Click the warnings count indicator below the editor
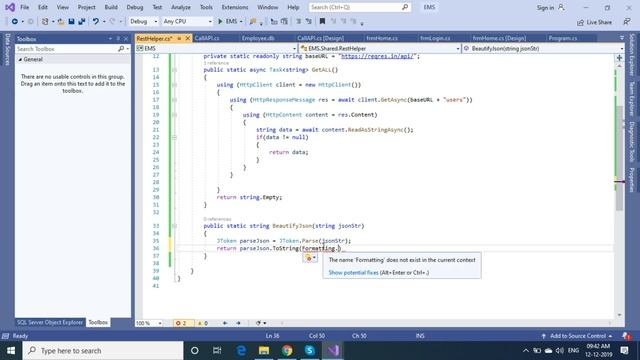 coord(203,323)
